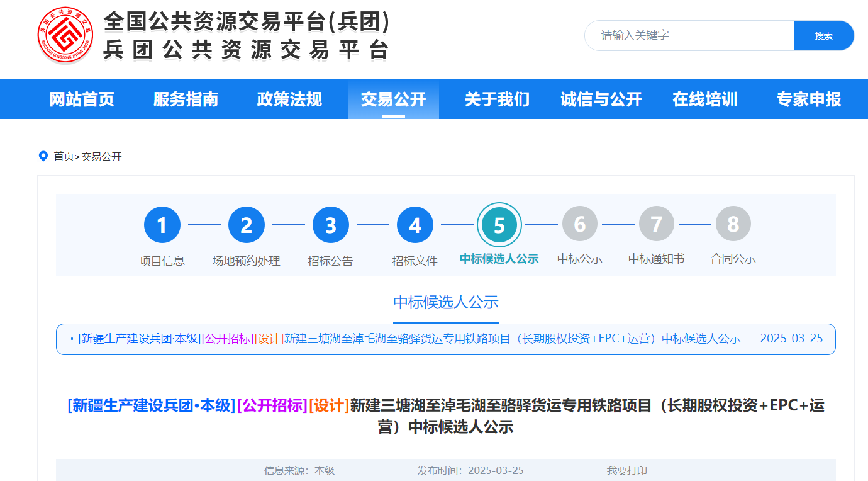The image size is (868, 481).
Task: Open 关于我们 navigation item
Action: [x=497, y=99]
